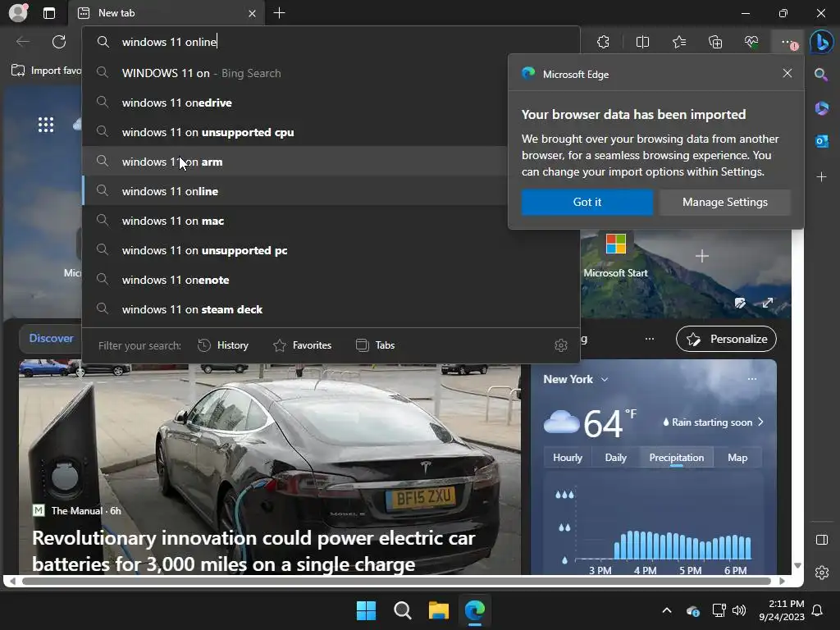This screenshot has height=630, width=840.
Task: Open taskbar Search
Action: click(x=402, y=610)
